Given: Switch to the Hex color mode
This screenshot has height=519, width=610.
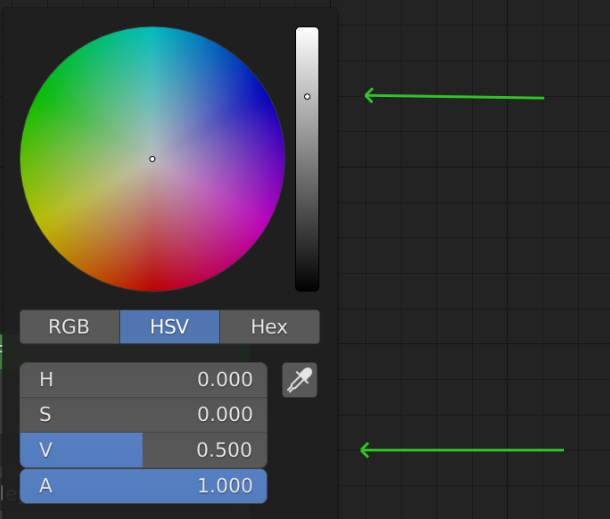Looking at the screenshot, I should click(269, 327).
